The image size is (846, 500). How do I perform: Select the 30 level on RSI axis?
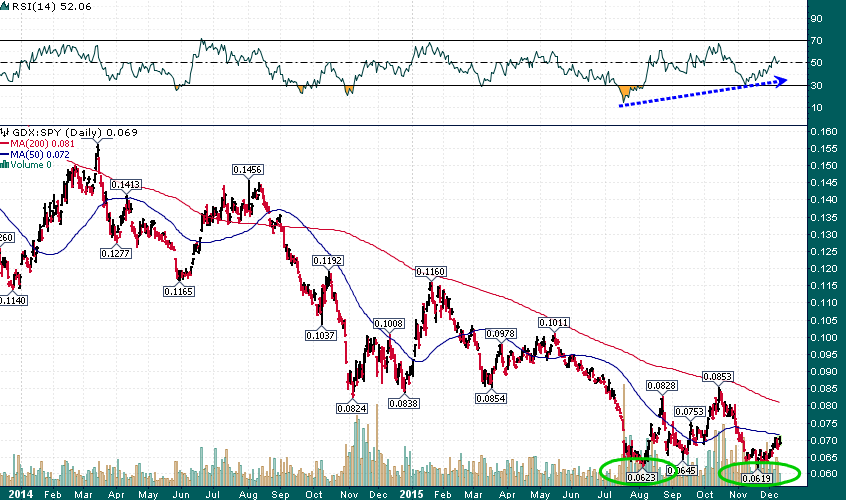pos(816,85)
